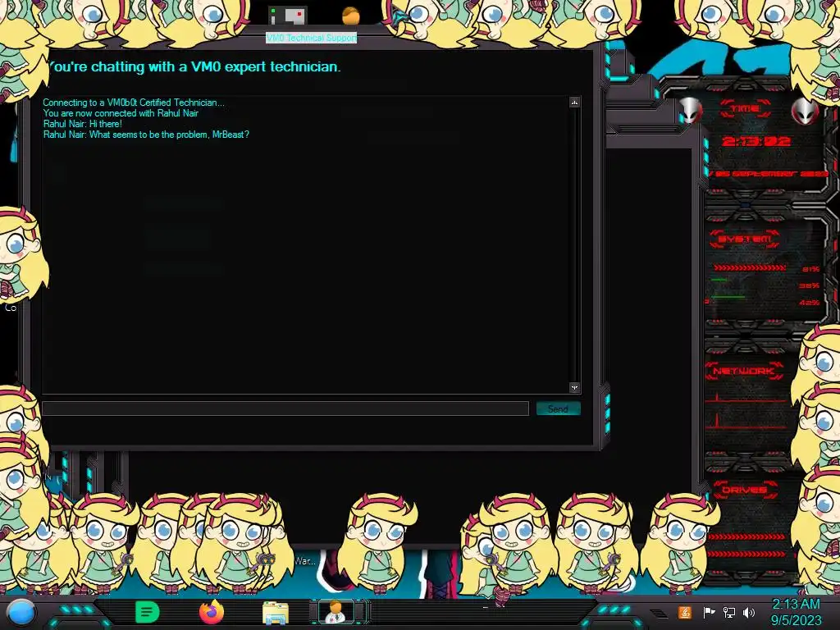Focus the chat message input field

point(285,409)
